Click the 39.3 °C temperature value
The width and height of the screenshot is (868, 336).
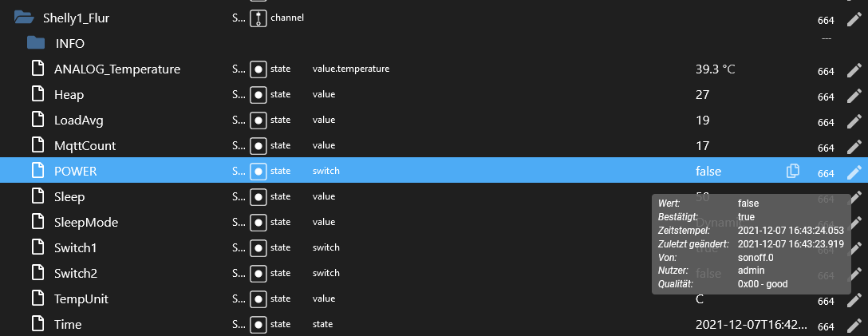tap(715, 69)
